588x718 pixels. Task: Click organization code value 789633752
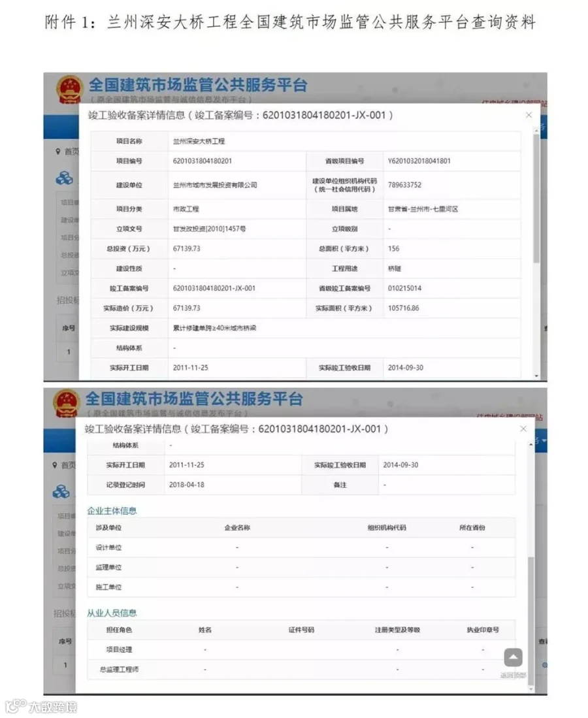click(404, 185)
